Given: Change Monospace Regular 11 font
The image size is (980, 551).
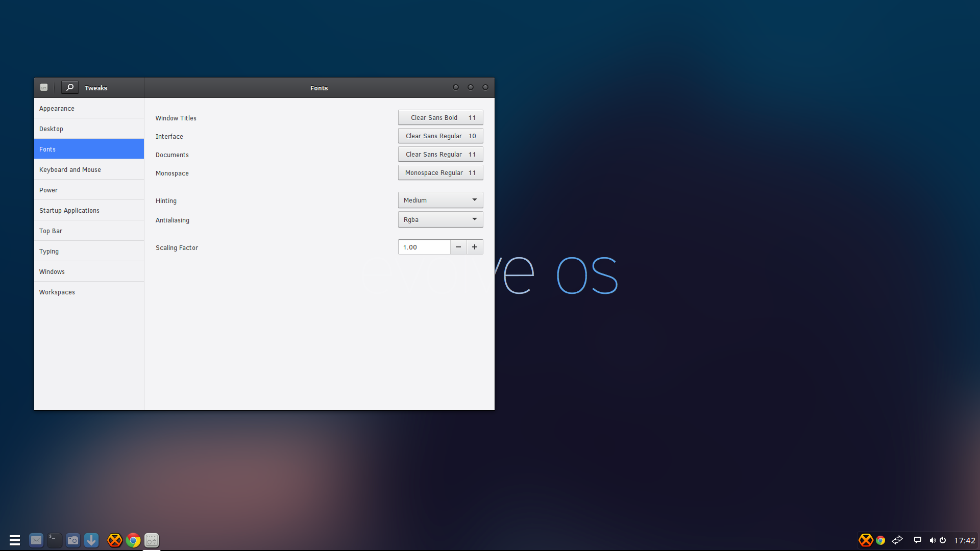Looking at the screenshot, I should coord(440,172).
